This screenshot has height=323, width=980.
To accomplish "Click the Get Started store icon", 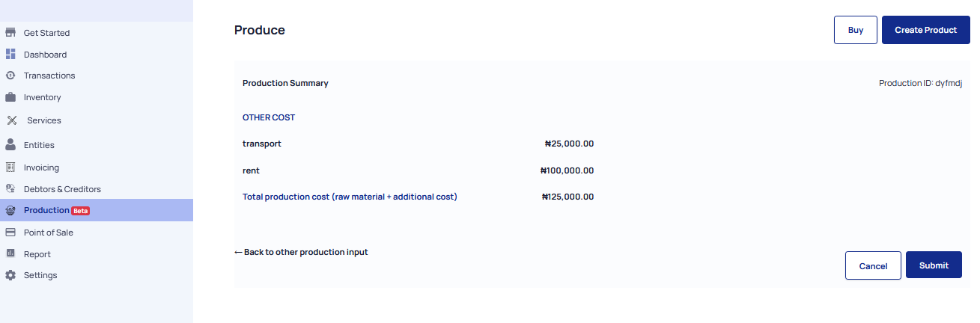I will coord(10,33).
